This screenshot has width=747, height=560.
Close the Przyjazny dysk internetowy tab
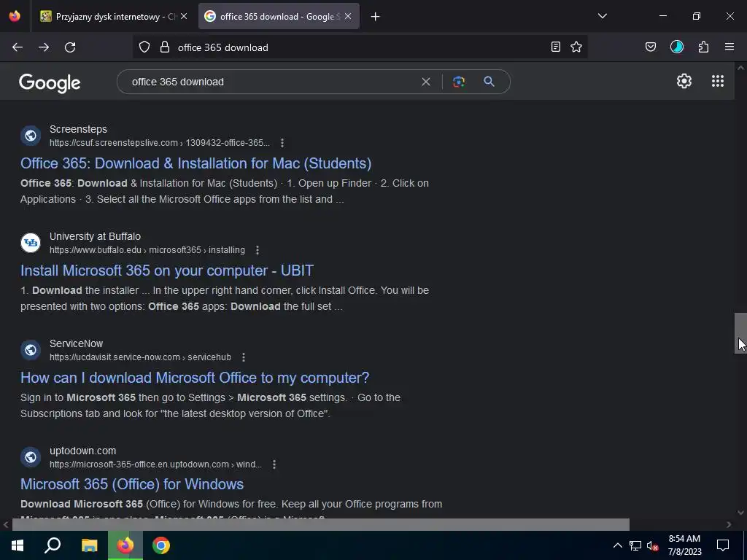(x=184, y=16)
